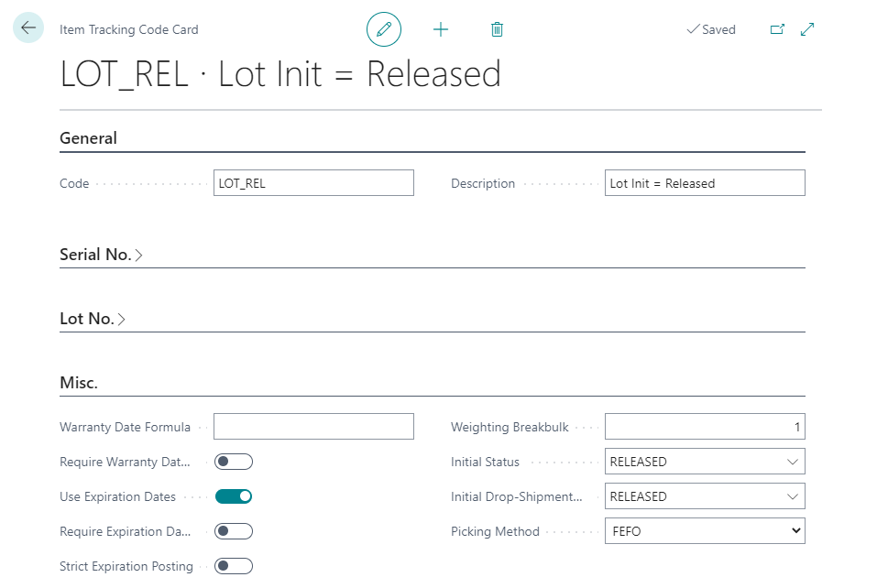Click the Saved status indicator
This screenshot has height=588, width=877.
[711, 29]
